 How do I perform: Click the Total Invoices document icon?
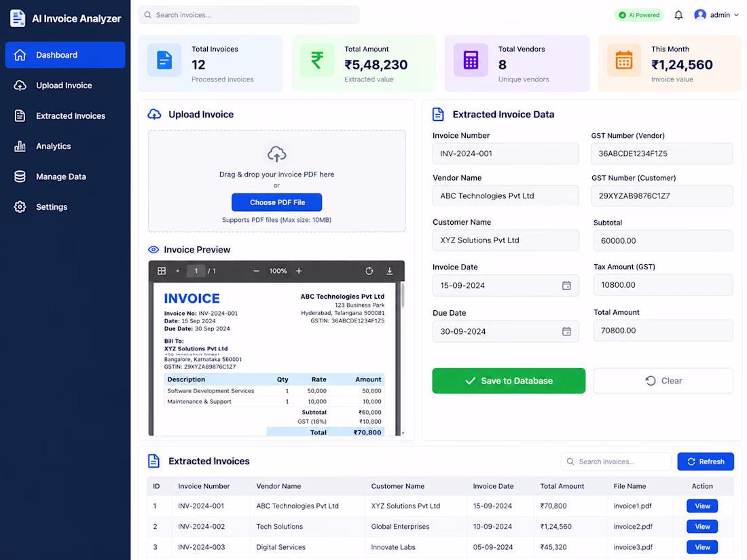click(164, 60)
